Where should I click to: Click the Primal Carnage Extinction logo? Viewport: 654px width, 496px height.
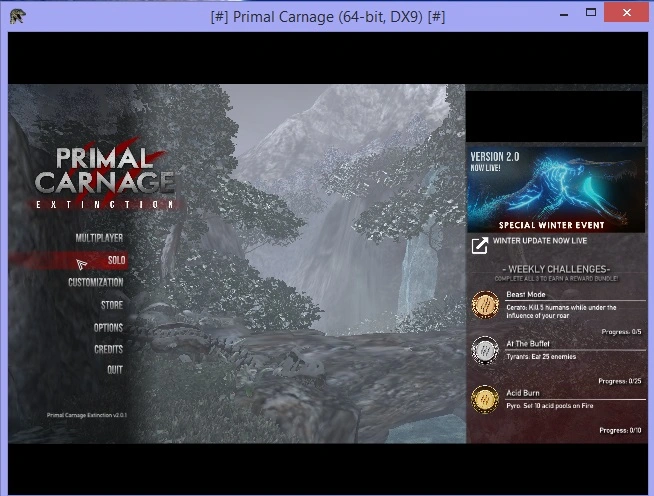(x=104, y=175)
